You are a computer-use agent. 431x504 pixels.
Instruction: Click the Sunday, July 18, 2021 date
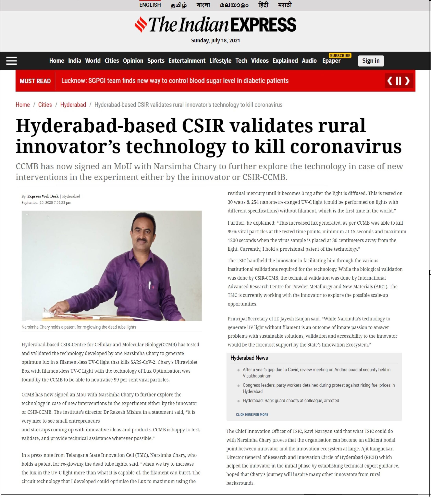coord(215,40)
